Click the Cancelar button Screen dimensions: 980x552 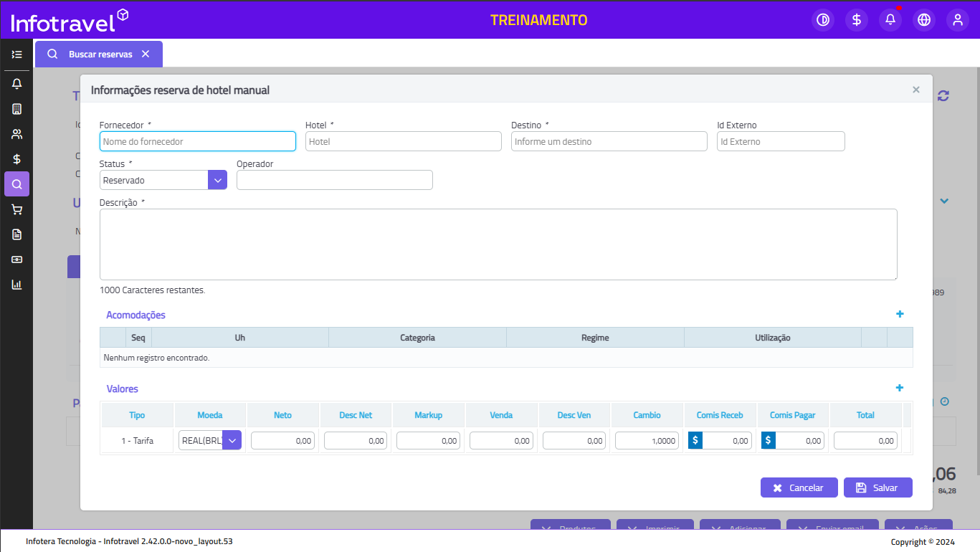point(799,487)
